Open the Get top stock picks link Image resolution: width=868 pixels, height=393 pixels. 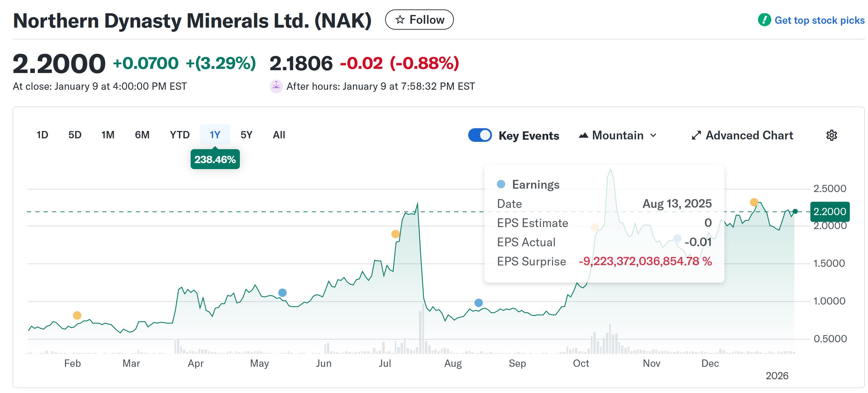[x=819, y=20]
